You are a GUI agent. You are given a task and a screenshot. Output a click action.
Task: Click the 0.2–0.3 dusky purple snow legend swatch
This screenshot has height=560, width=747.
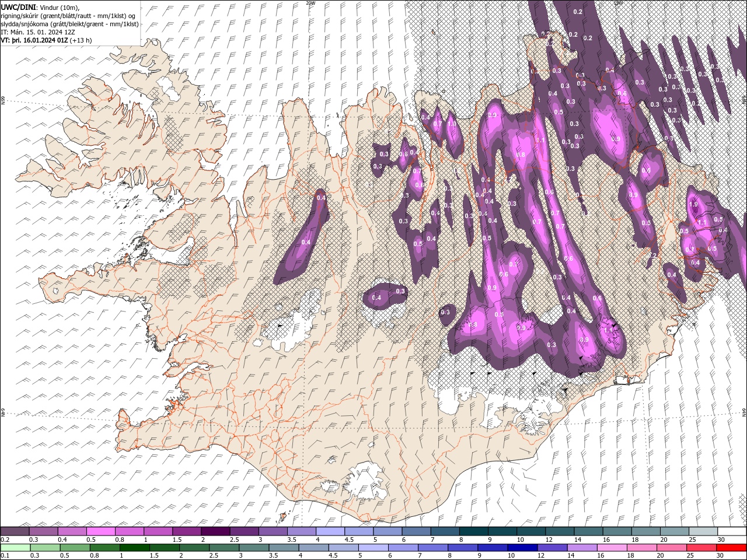pyautogui.click(x=15, y=531)
